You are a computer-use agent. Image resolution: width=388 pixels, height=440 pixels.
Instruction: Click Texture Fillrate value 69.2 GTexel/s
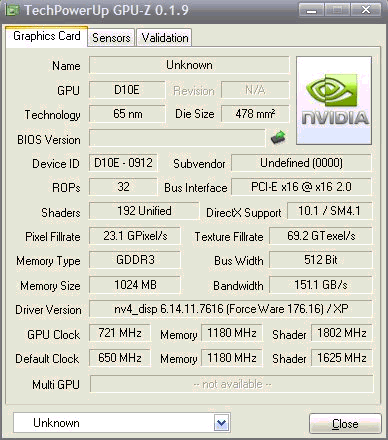[321, 236]
